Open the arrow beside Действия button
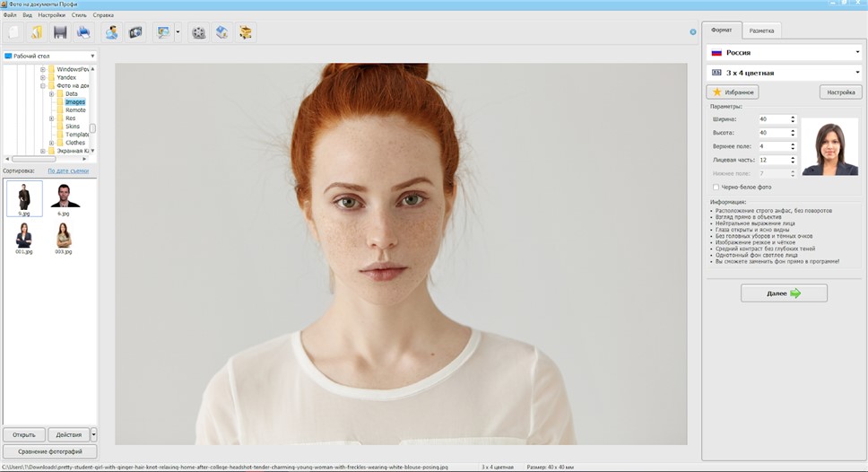This screenshot has width=868, height=472. [x=93, y=434]
